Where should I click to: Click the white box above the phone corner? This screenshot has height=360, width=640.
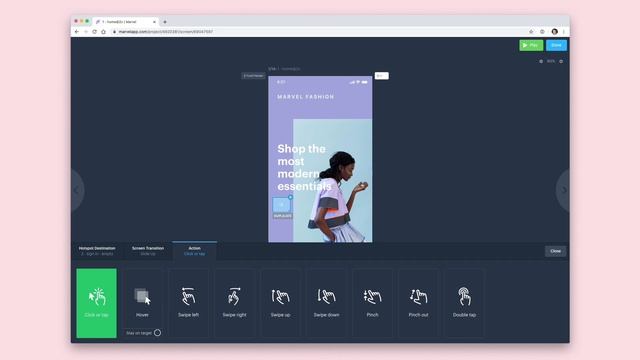tap(382, 76)
